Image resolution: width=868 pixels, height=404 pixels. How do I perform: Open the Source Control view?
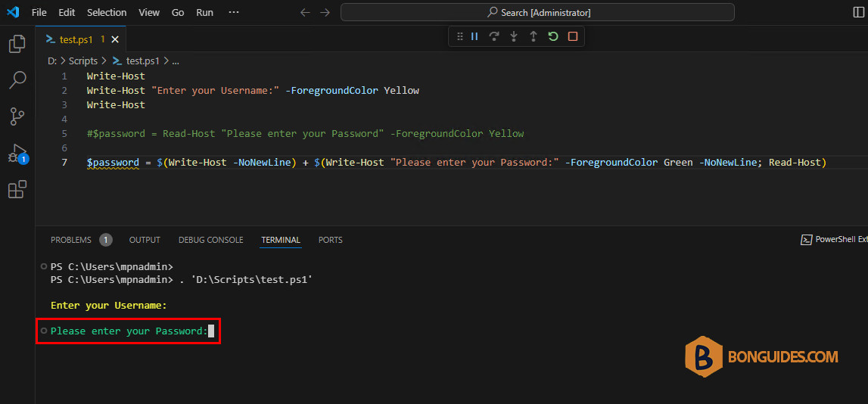coord(17,117)
